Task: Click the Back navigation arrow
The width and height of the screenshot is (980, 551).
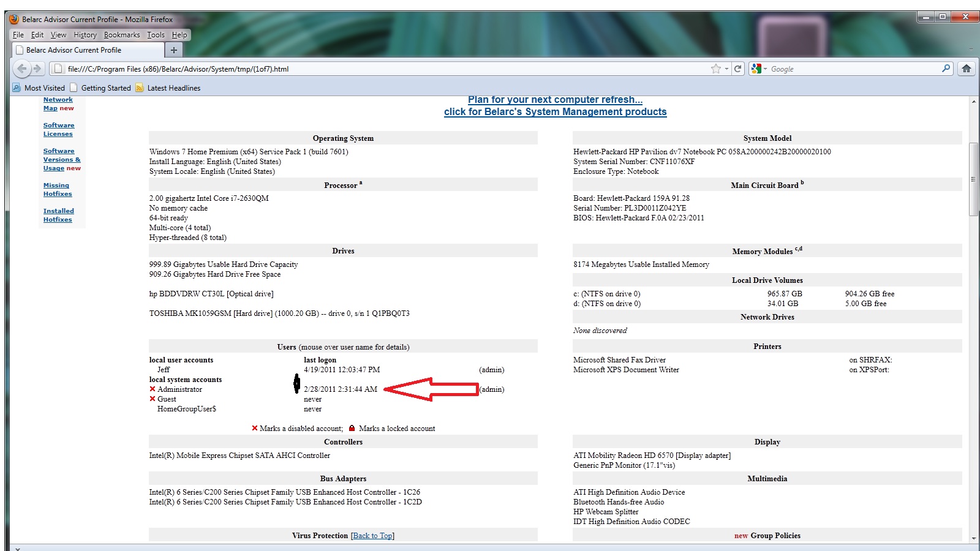Action: 22,69
